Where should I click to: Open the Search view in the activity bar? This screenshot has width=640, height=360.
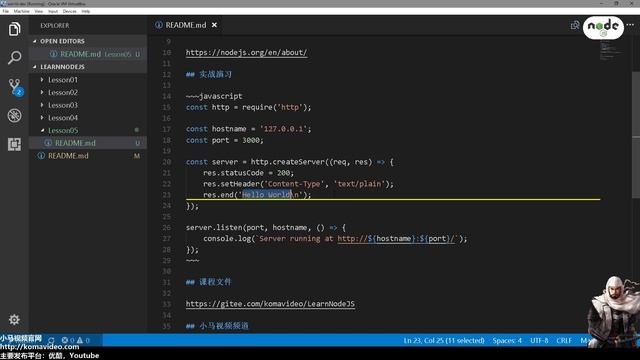(x=14, y=58)
